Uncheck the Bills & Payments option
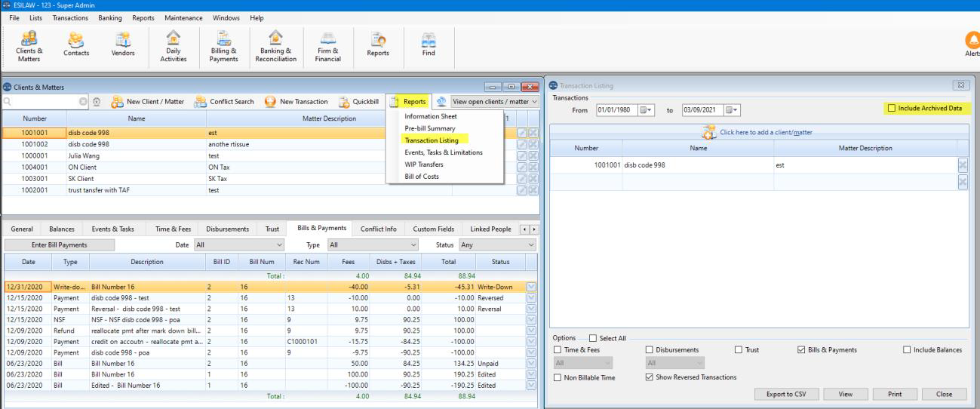The height and width of the screenshot is (409, 980). pyautogui.click(x=801, y=350)
